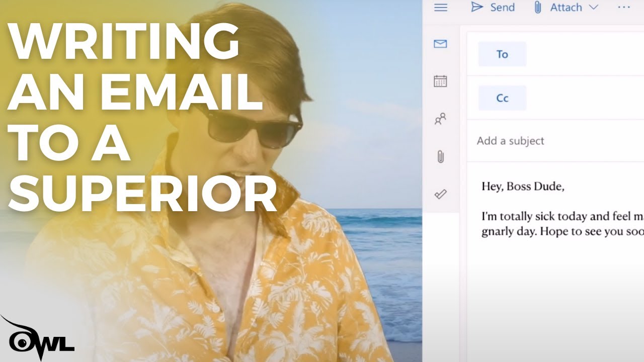Open the People contacts sidebar icon
Image resolution: width=644 pixels, height=362 pixels.
click(x=440, y=119)
